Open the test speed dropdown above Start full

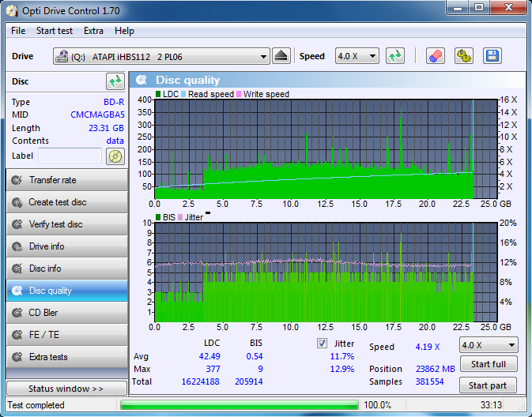[x=489, y=345]
